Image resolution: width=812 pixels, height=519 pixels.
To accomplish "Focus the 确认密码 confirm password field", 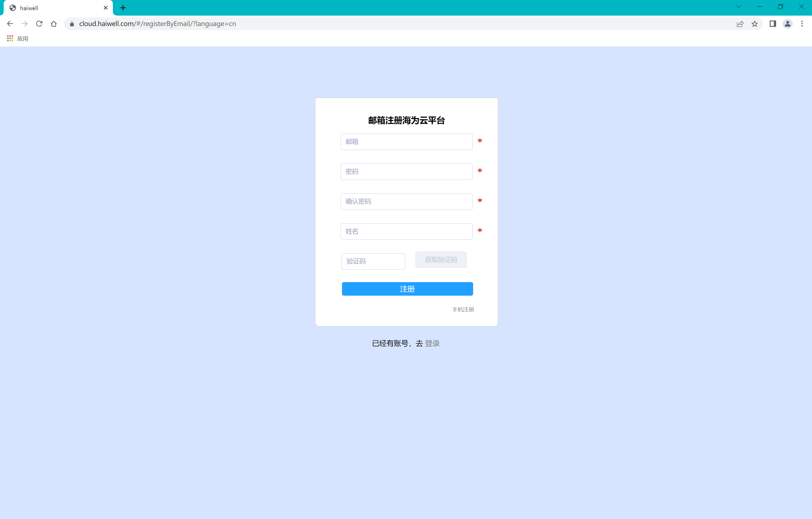I will (x=407, y=202).
